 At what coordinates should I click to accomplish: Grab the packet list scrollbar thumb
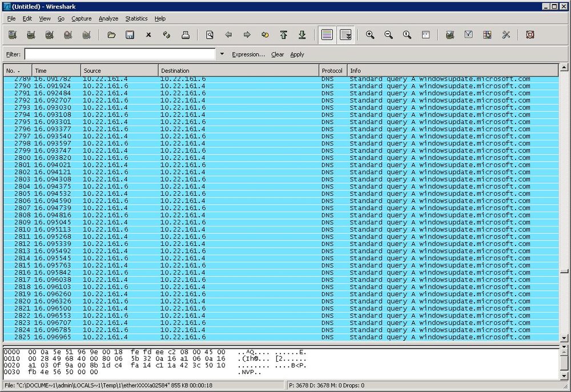click(x=564, y=271)
